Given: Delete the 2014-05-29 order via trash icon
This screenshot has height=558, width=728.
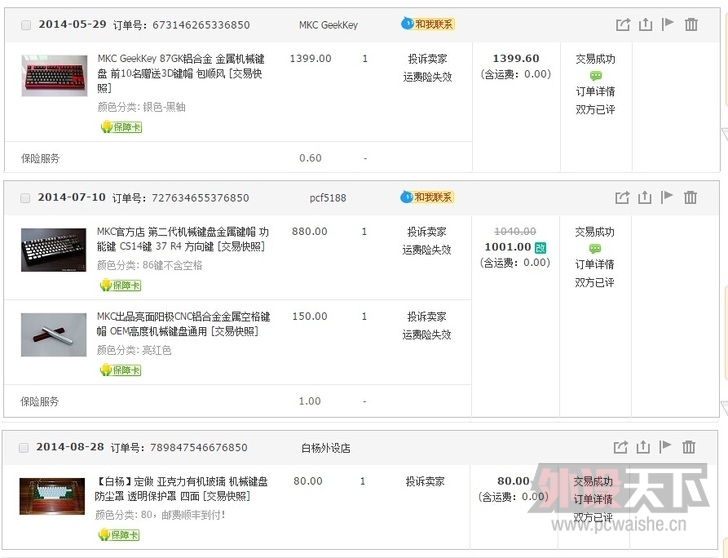Looking at the screenshot, I should pyautogui.click(x=689, y=25).
